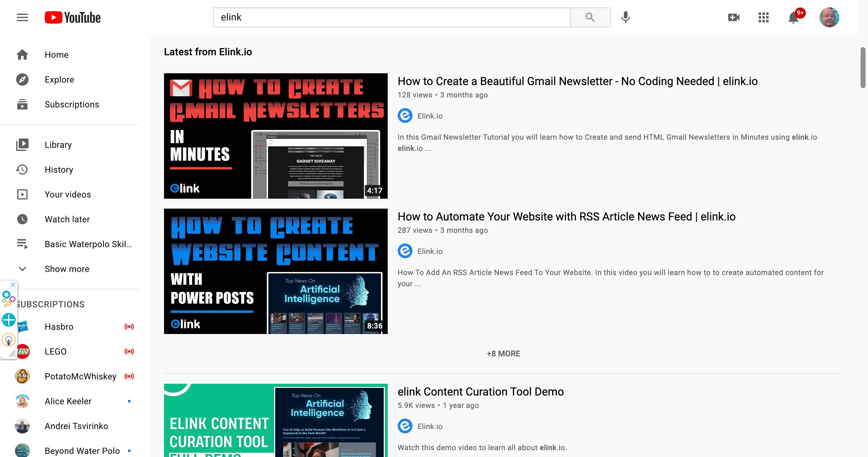Start voice search with microphone icon
Screen dimensions: 868x457
pos(625,17)
